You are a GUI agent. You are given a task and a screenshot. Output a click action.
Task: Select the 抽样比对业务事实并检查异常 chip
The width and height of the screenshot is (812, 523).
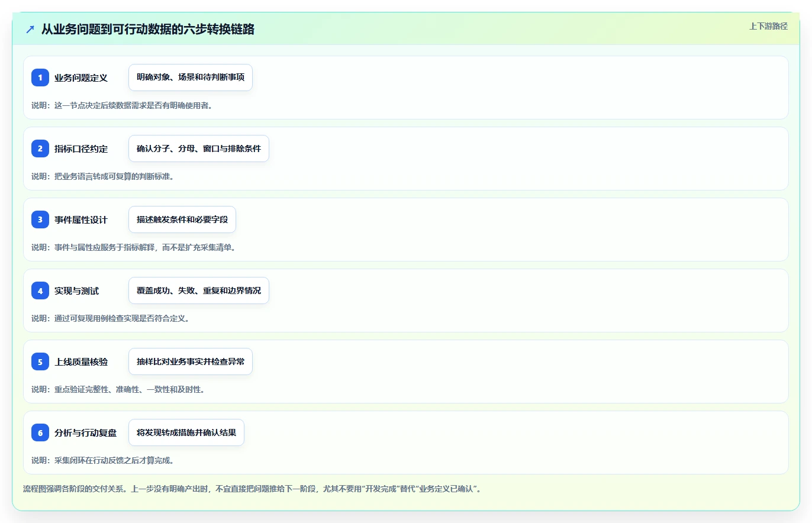coord(191,361)
